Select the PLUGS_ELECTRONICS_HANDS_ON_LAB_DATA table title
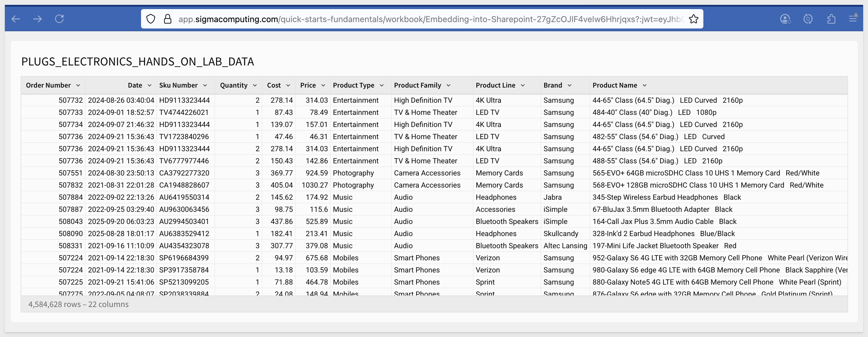The width and height of the screenshot is (868, 337). pyautogui.click(x=137, y=62)
